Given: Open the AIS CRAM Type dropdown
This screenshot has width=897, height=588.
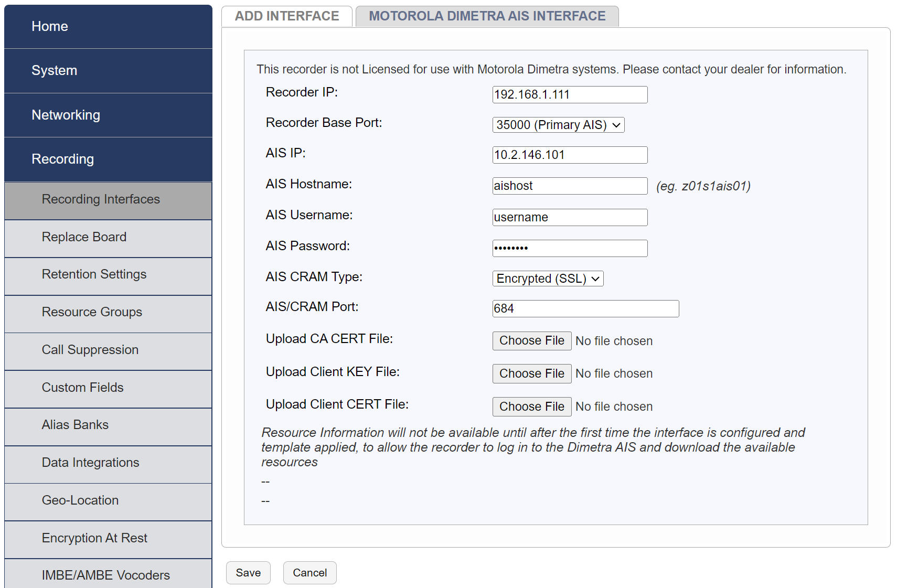Looking at the screenshot, I should click(x=547, y=279).
